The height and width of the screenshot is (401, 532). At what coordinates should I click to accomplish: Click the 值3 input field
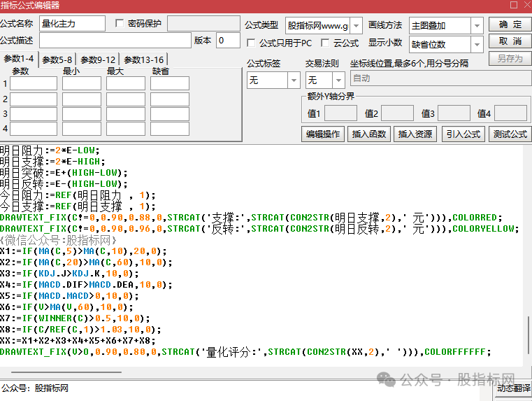click(454, 113)
